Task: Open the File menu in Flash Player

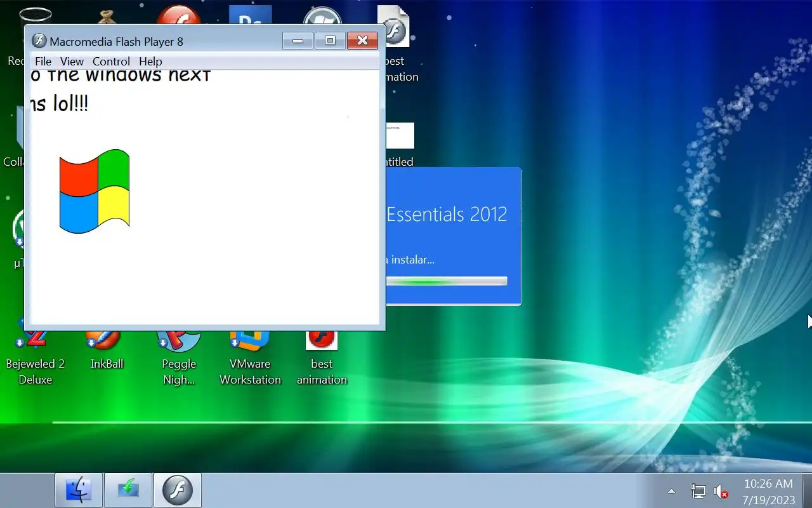Action: click(x=43, y=62)
